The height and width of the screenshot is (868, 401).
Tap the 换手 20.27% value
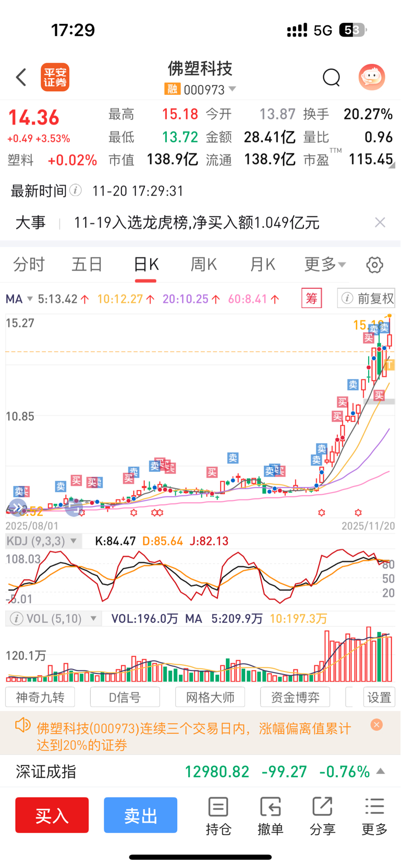point(368,114)
